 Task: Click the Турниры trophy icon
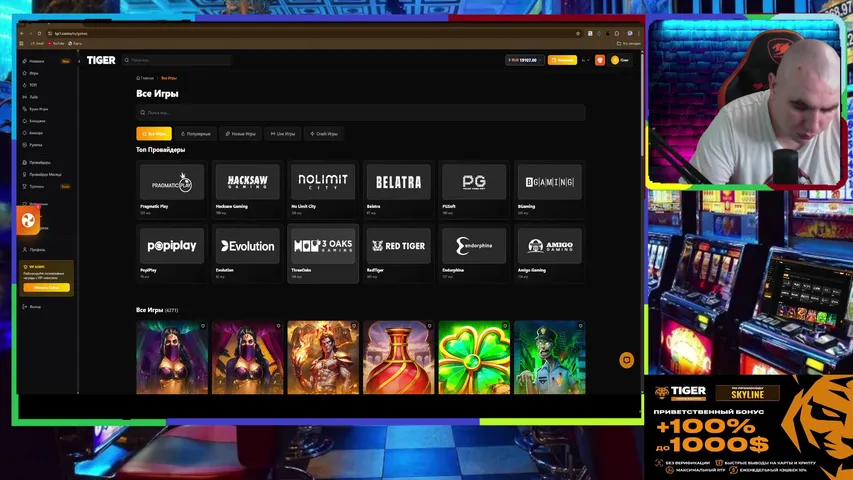pos(24,186)
